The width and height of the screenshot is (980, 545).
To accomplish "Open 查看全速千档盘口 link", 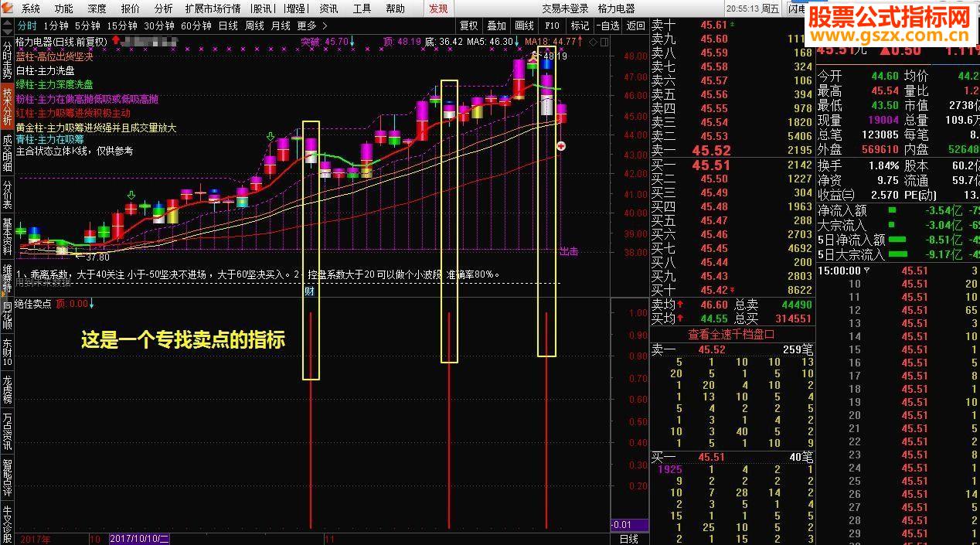I will [x=731, y=334].
